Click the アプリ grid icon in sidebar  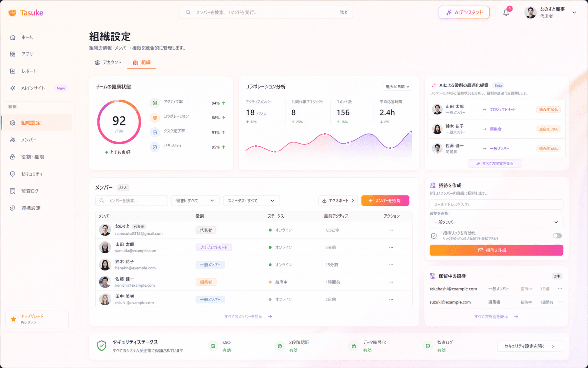pyautogui.click(x=13, y=54)
